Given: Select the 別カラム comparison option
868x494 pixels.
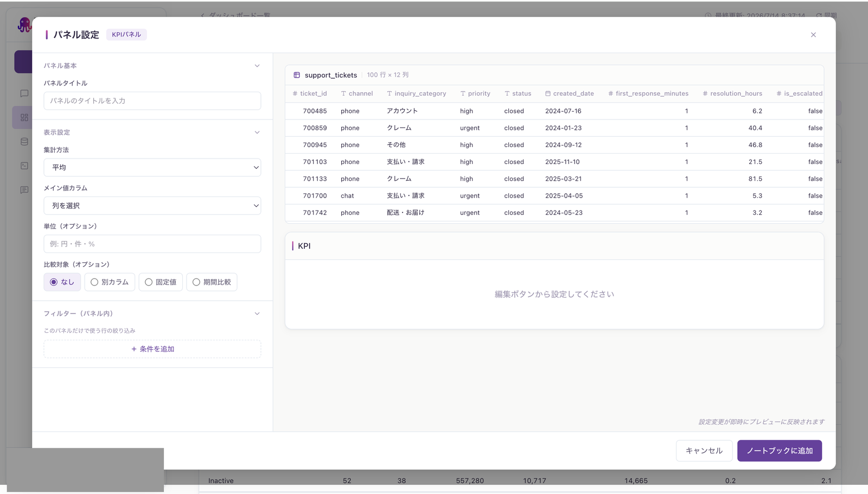Looking at the screenshot, I should 110,282.
